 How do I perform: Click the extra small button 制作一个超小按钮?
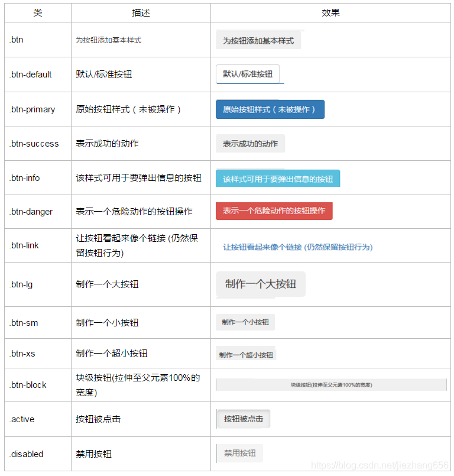(x=246, y=355)
